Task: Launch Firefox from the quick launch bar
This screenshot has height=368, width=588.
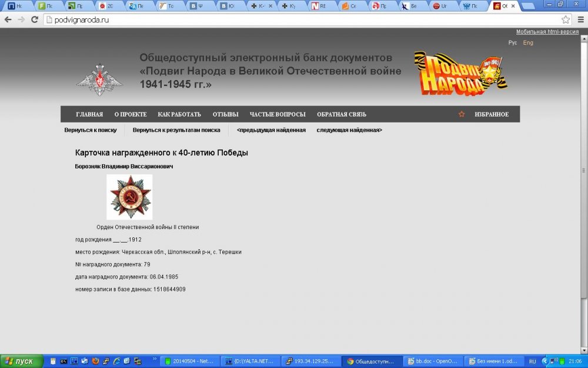Action: click(95, 362)
